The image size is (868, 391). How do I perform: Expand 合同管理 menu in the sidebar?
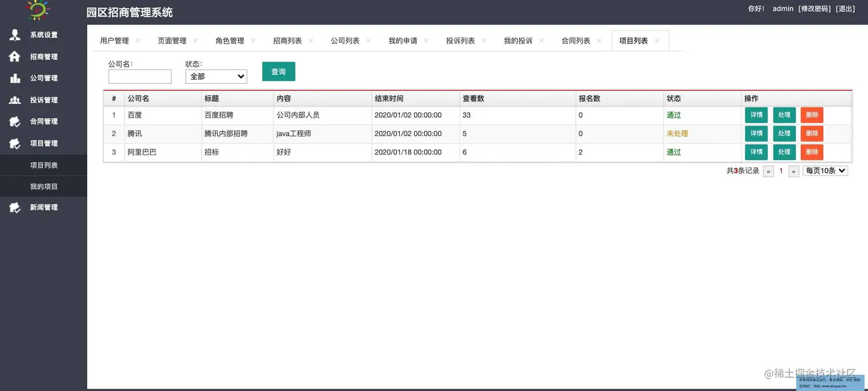(44, 122)
